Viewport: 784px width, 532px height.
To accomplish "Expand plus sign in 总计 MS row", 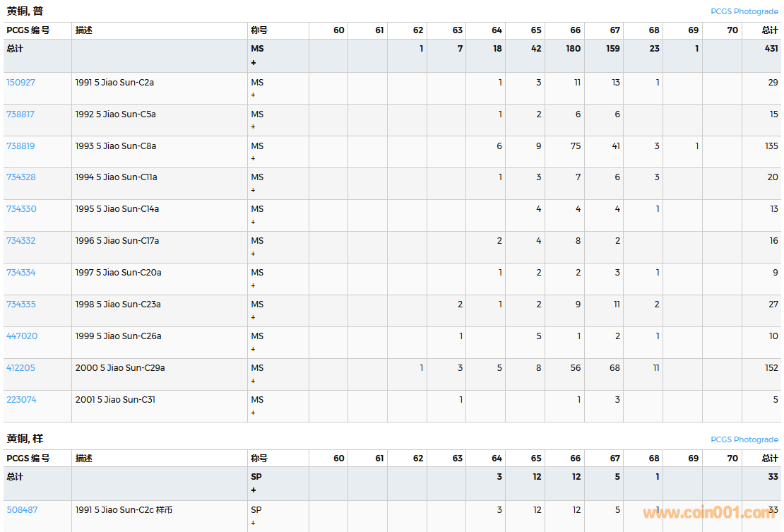I will (x=254, y=63).
